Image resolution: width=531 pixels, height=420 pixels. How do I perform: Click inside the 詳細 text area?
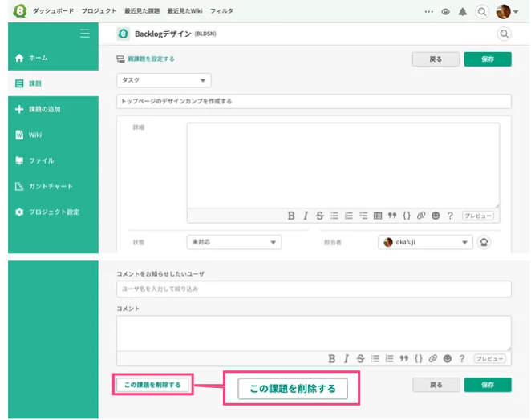(x=343, y=165)
